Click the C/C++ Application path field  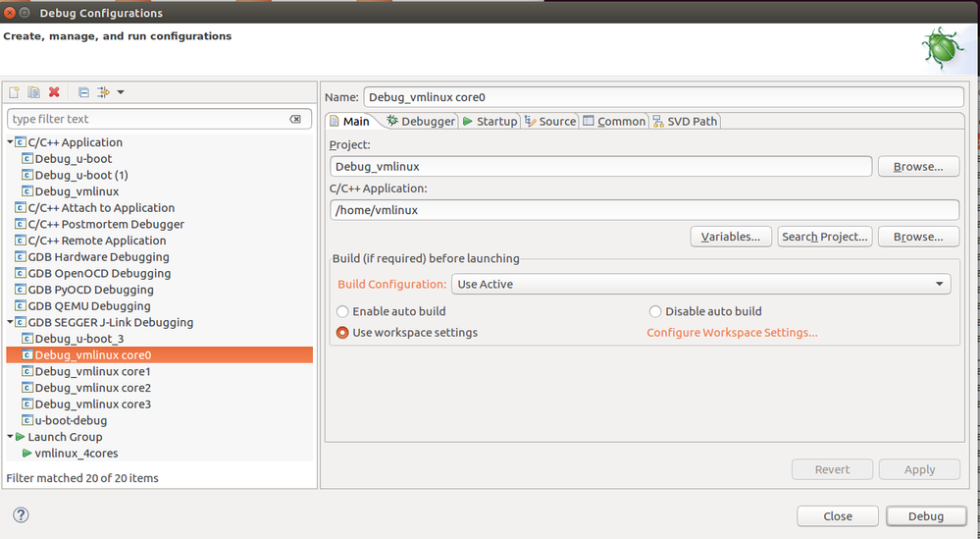click(x=644, y=209)
